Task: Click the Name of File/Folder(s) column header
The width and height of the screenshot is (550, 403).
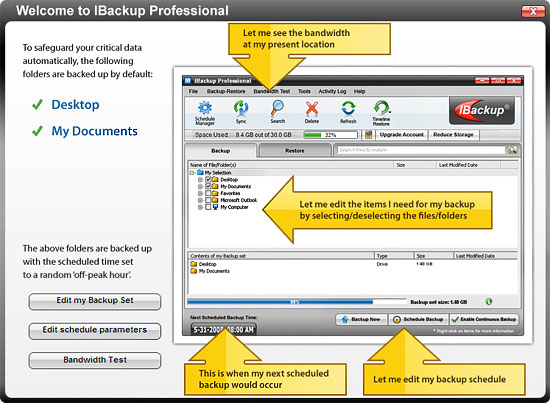Action: coord(290,165)
